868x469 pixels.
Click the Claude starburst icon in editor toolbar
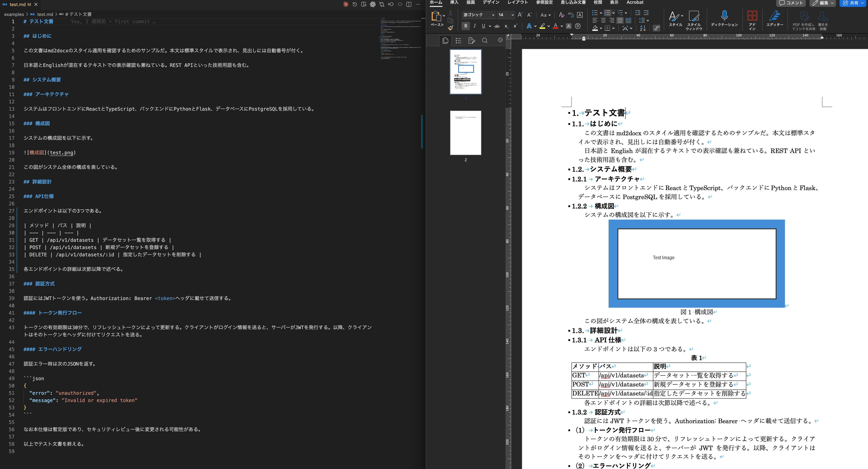tap(345, 4)
